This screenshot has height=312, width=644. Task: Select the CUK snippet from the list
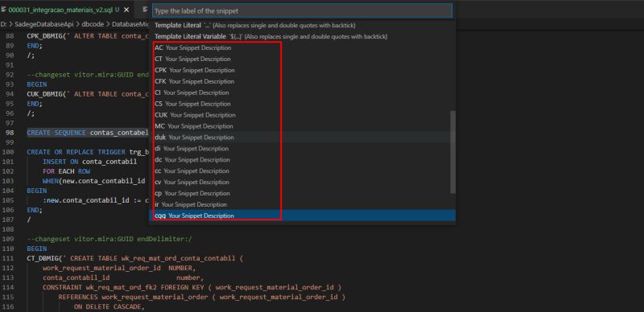pyautogui.click(x=303, y=115)
